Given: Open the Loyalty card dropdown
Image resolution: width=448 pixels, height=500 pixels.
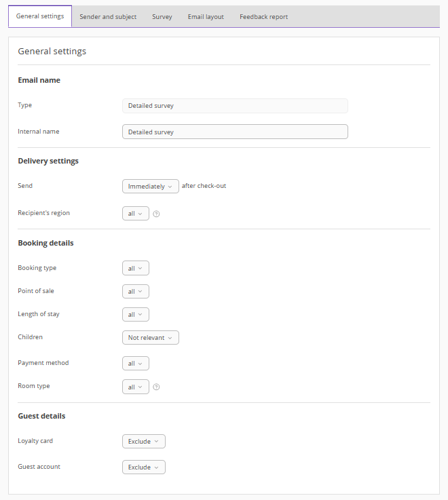Looking at the screenshot, I should [x=143, y=442].
